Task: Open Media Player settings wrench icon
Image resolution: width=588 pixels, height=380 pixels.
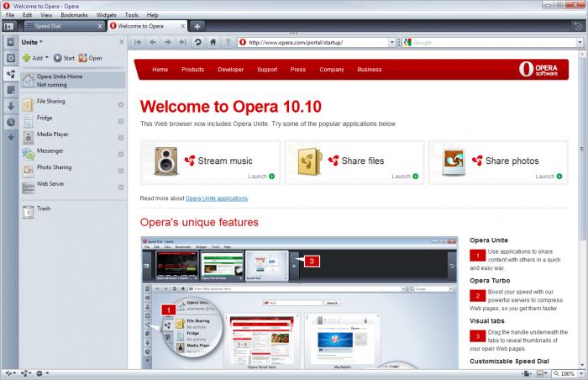Action: coord(121,138)
